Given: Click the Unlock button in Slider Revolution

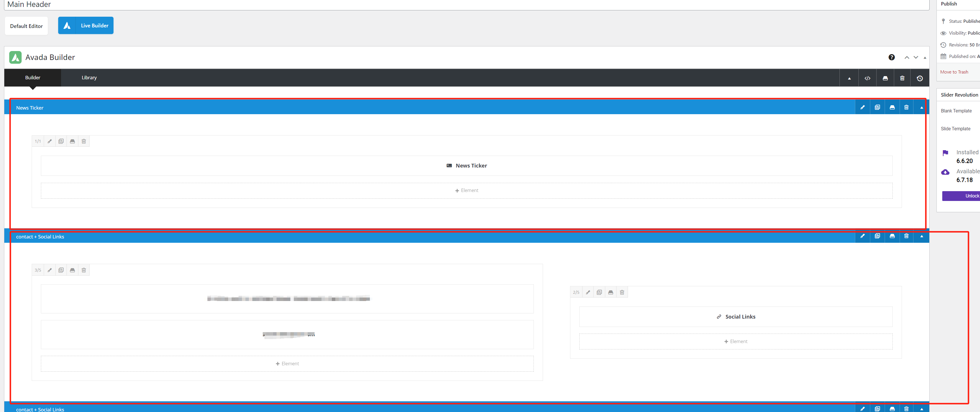Looking at the screenshot, I should click(x=961, y=196).
